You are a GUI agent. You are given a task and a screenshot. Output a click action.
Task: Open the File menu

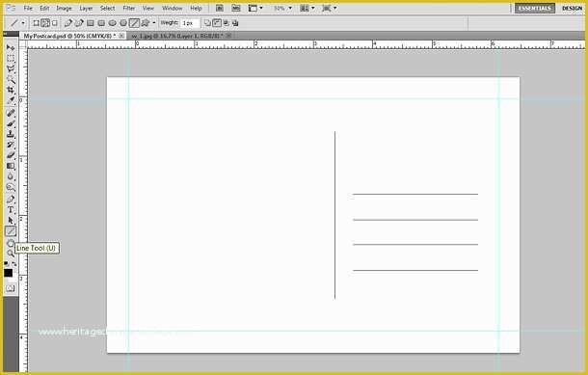pyautogui.click(x=28, y=8)
